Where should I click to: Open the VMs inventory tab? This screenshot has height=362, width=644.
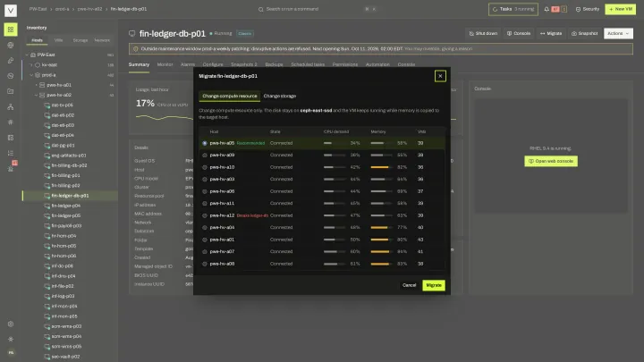59,40
